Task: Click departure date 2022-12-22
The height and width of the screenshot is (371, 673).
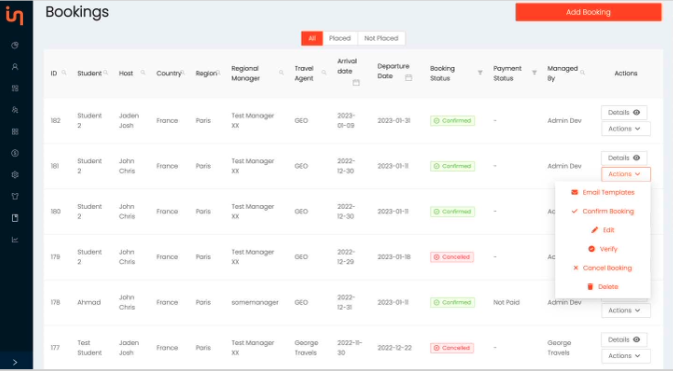Action: point(394,348)
